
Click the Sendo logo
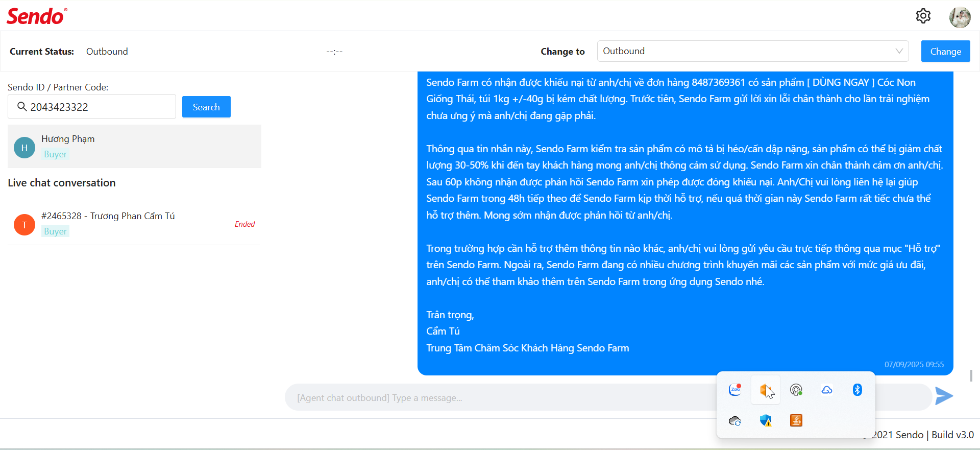[37, 16]
